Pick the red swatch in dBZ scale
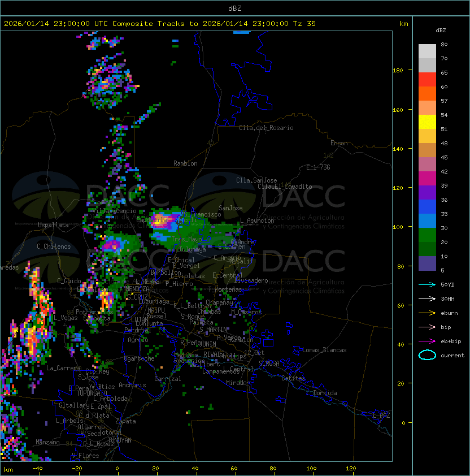The width and height of the screenshot is (470, 476). point(427,80)
